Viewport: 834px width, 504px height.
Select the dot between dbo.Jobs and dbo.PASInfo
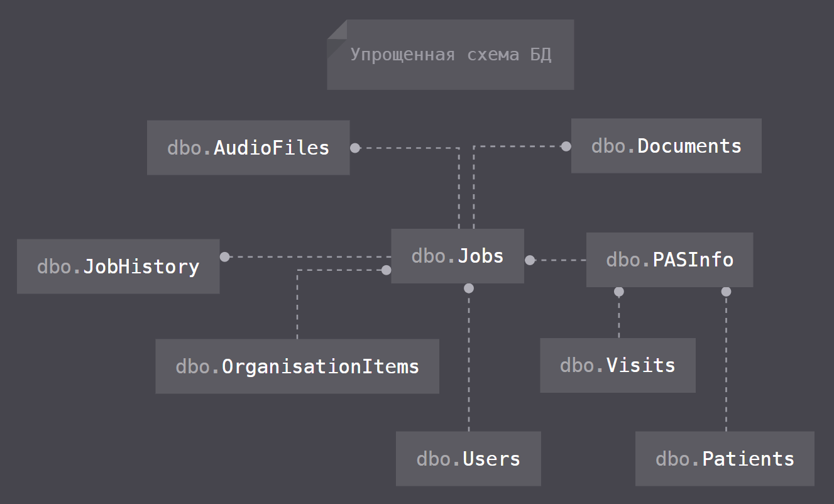point(530,260)
